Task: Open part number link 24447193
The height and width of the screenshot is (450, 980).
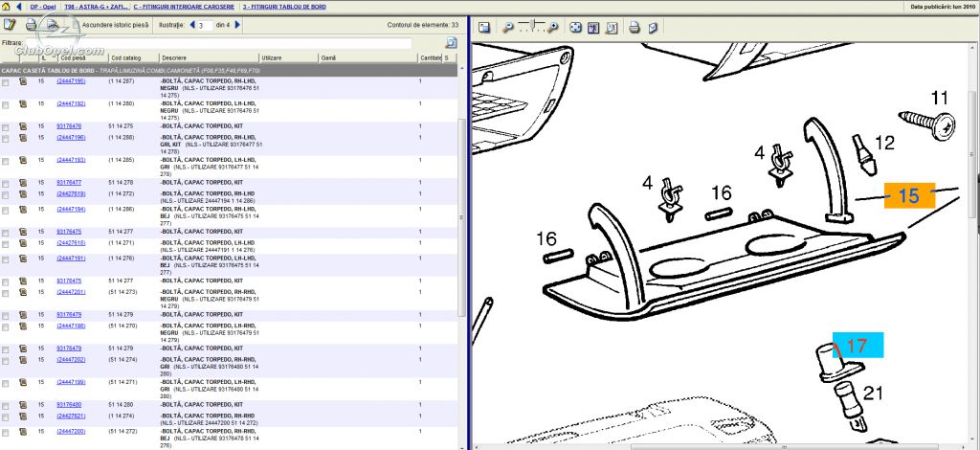Action: coord(71,160)
